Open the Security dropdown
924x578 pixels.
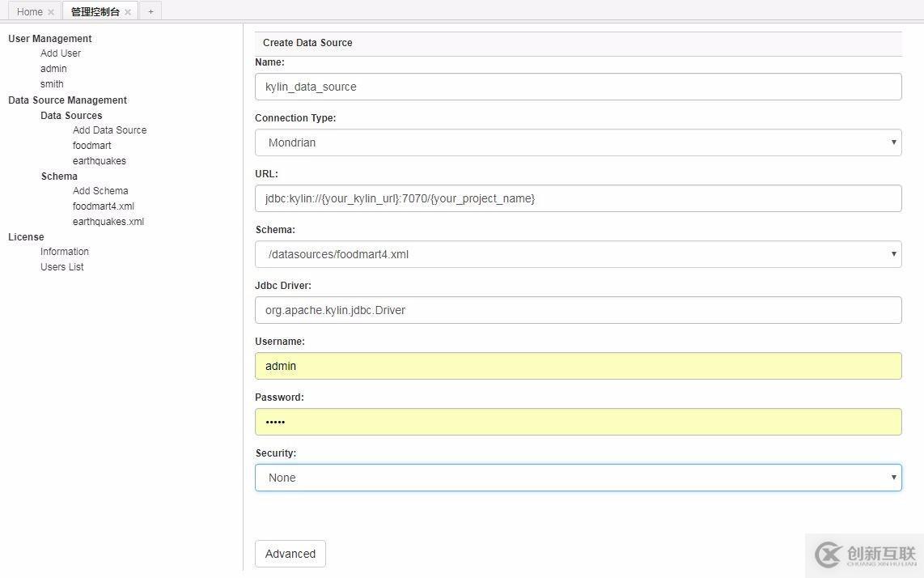pyautogui.click(x=578, y=478)
